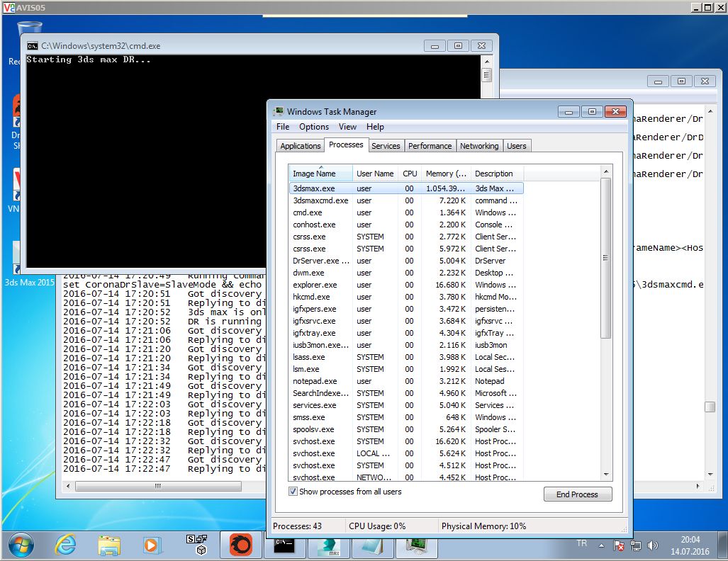Click the volume speaker tray icon

pyautogui.click(x=652, y=545)
